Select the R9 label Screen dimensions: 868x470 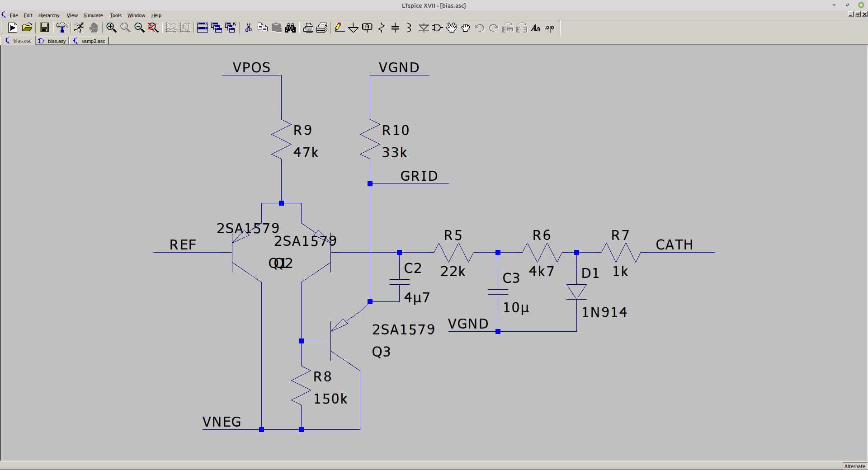pyautogui.click(x=302, y=130)
